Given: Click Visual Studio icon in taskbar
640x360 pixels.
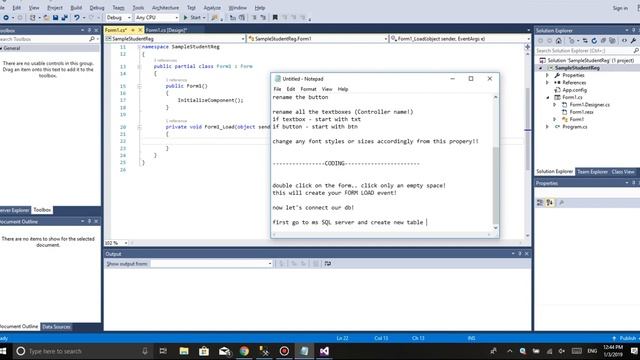Looking at the screenshot, I should click(x=324, y=351).
